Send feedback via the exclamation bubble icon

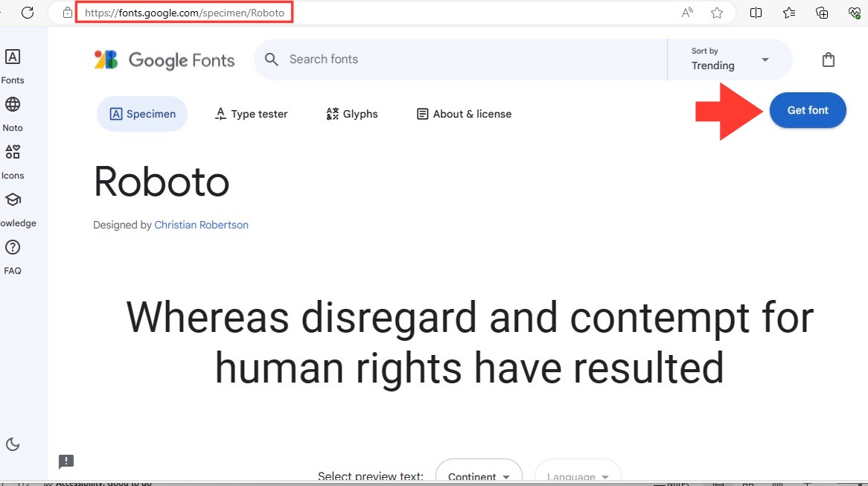[66, 461]
